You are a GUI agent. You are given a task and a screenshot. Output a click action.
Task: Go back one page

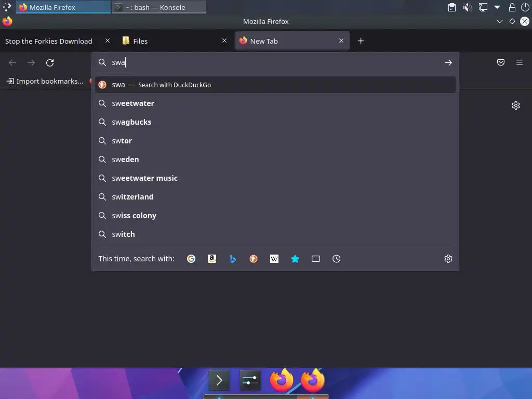pyautogui.click(x=12, y=63)
